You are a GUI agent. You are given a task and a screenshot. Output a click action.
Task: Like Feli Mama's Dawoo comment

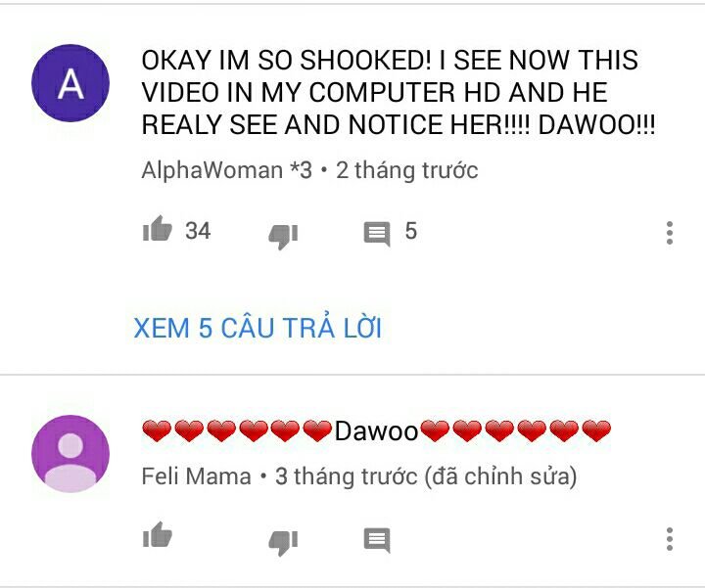pyautogui.click(x=158, y=534)
